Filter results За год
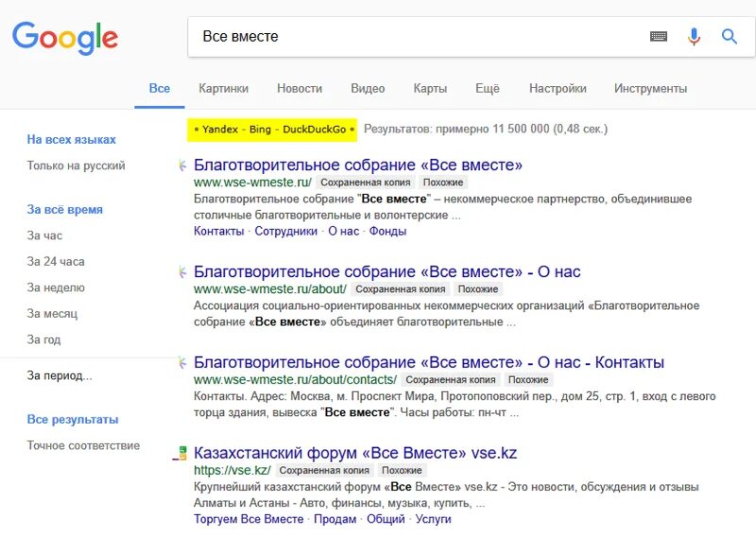The image size is (756, 536). (x=43, y=340)
